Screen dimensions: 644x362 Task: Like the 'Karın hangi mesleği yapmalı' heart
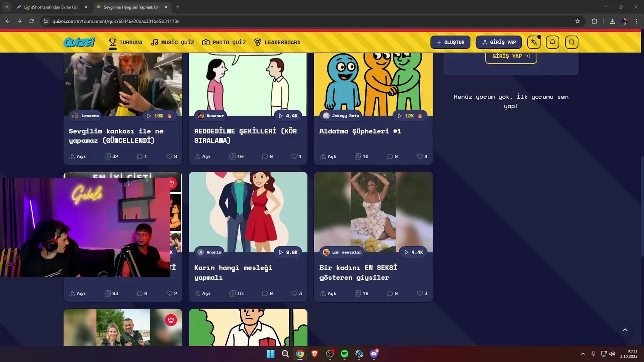(x=294, y=293)
